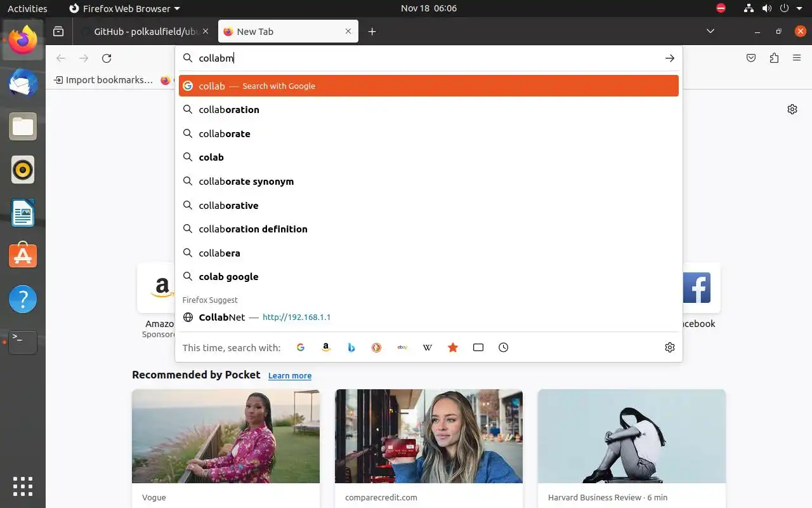The height and width of the screenshot is (508, 812).
Task: Choose the 'colab' suggestion
Action: [x=429, y=157]
